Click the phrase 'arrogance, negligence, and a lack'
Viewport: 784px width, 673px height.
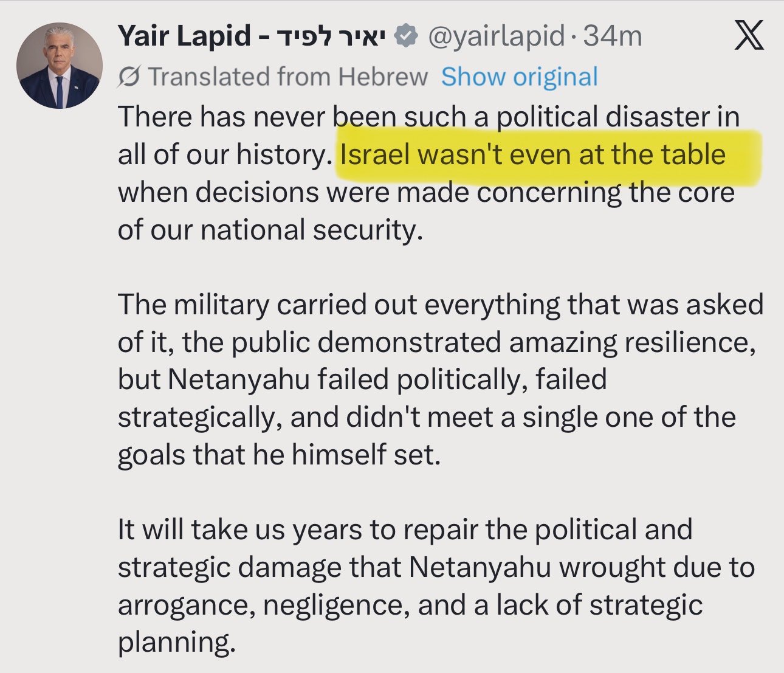click(346, 605)
